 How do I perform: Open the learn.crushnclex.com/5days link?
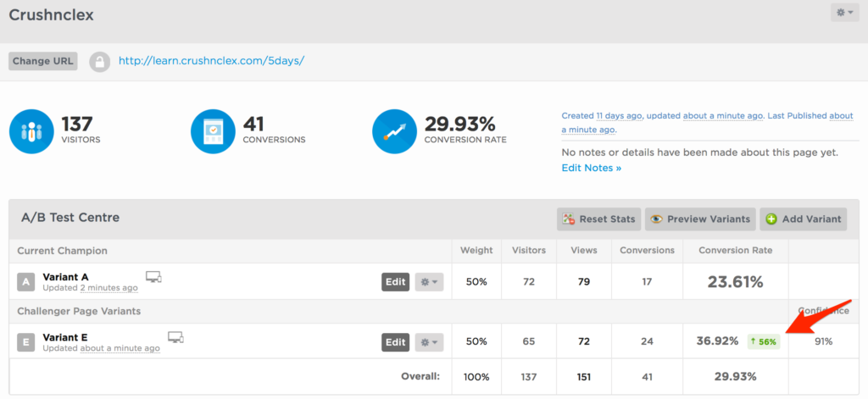(x=211, y=61)
